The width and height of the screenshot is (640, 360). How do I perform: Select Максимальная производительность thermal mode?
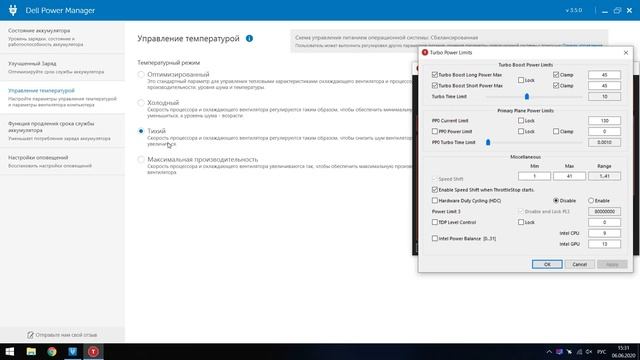pos(141,159)
